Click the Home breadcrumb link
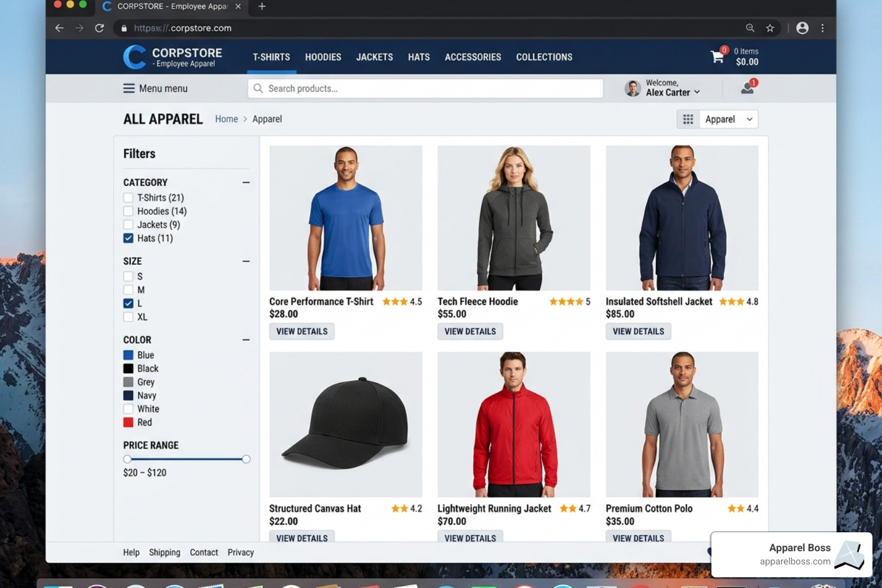The height and width of the screenshot is (588, 882). 226,119
